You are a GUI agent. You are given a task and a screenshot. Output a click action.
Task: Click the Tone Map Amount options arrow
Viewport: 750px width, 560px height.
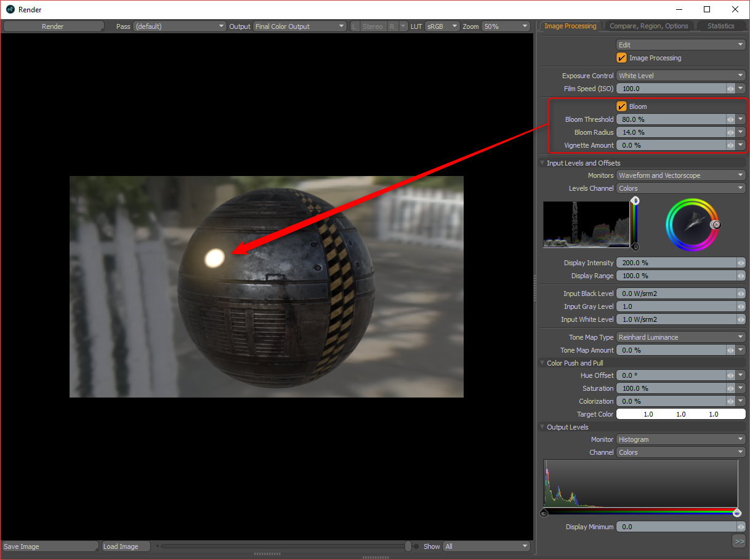[x=741, y=350]
